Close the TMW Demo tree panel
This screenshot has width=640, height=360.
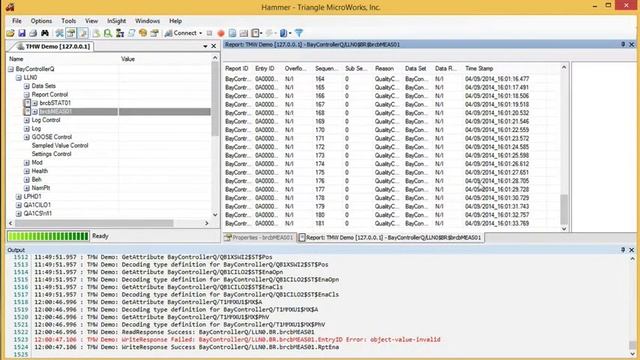pos(213,46)
